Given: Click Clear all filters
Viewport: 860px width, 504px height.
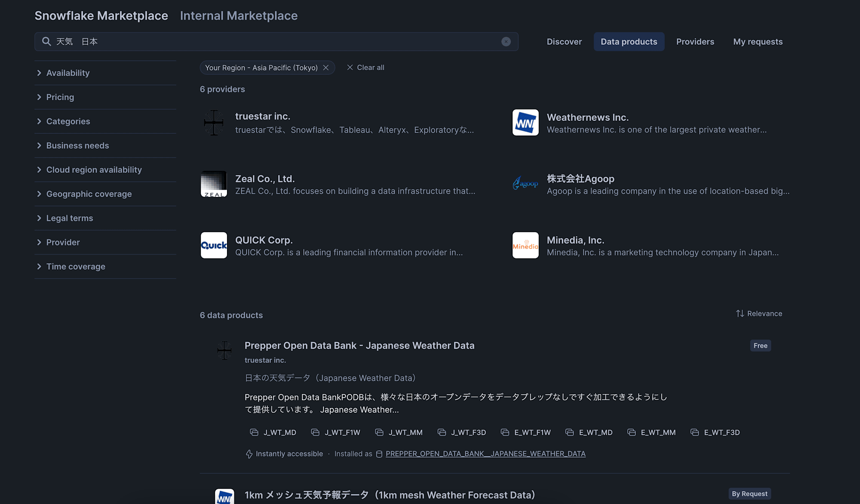Looking at the screenshot, I should coord(365,68).
